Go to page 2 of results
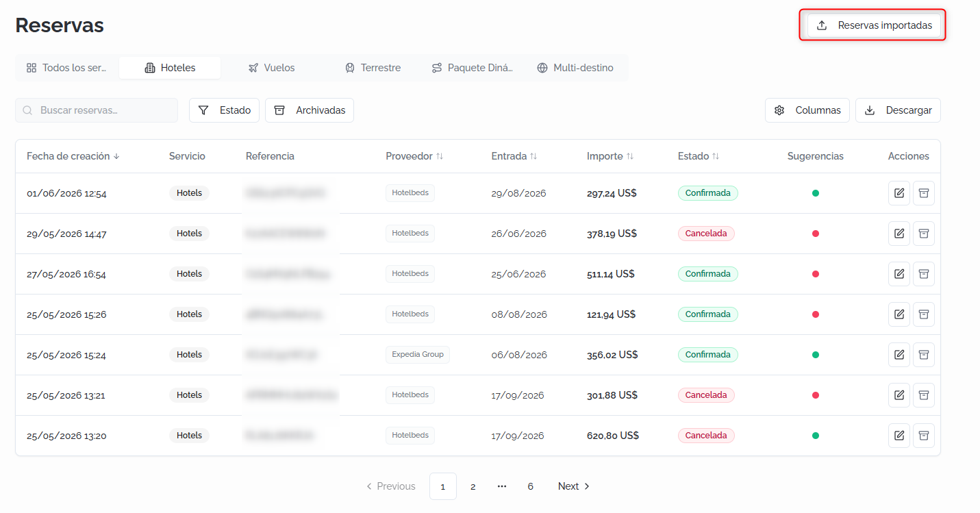The height and width of the screenshot is (513, 980). pos(473,486)
